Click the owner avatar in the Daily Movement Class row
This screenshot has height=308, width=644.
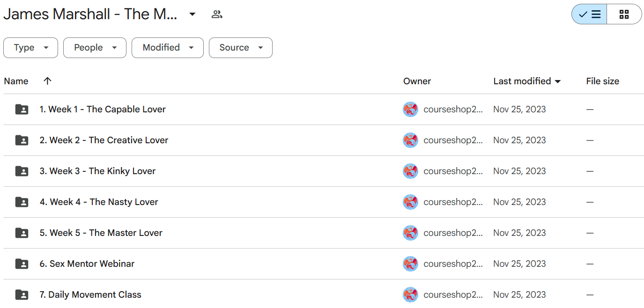(410, 295)
